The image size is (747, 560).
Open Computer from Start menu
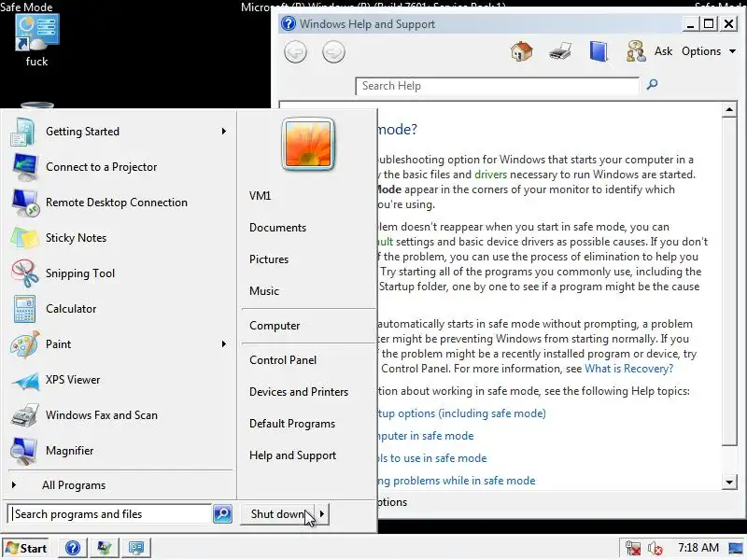coord(275,326)
